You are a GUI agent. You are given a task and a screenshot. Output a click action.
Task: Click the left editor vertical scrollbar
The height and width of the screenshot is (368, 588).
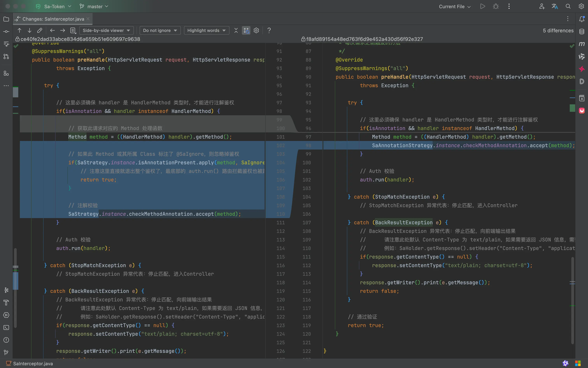pos(15,288)
